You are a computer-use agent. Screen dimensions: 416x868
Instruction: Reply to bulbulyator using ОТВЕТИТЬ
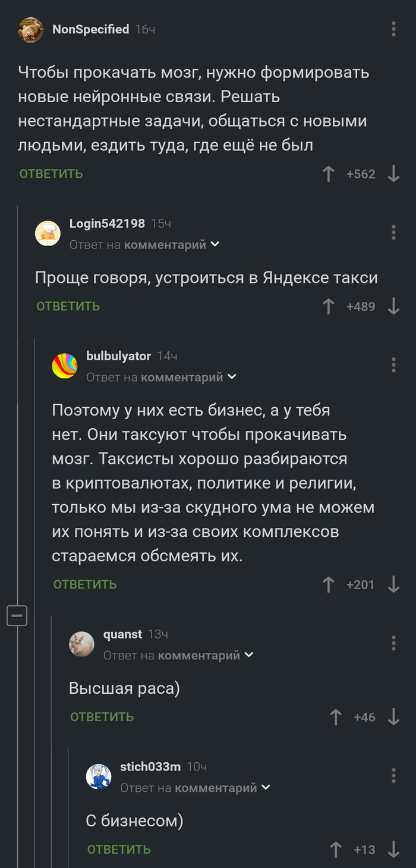click(85, 584)
